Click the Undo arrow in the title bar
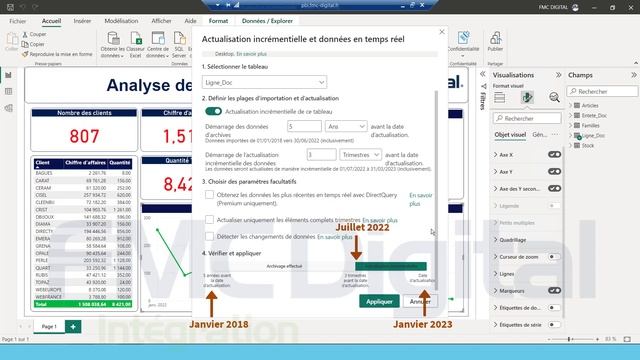 [x=23, y=7]
